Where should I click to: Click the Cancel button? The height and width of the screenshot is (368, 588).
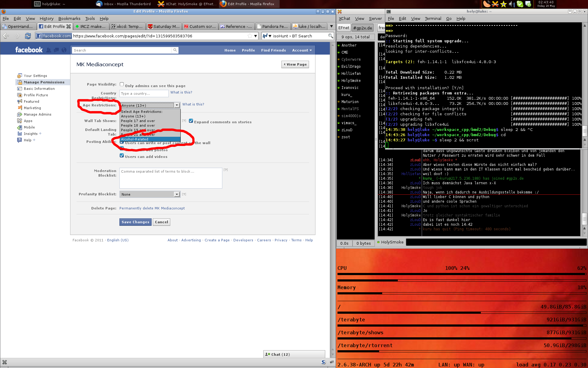(161, 222)
